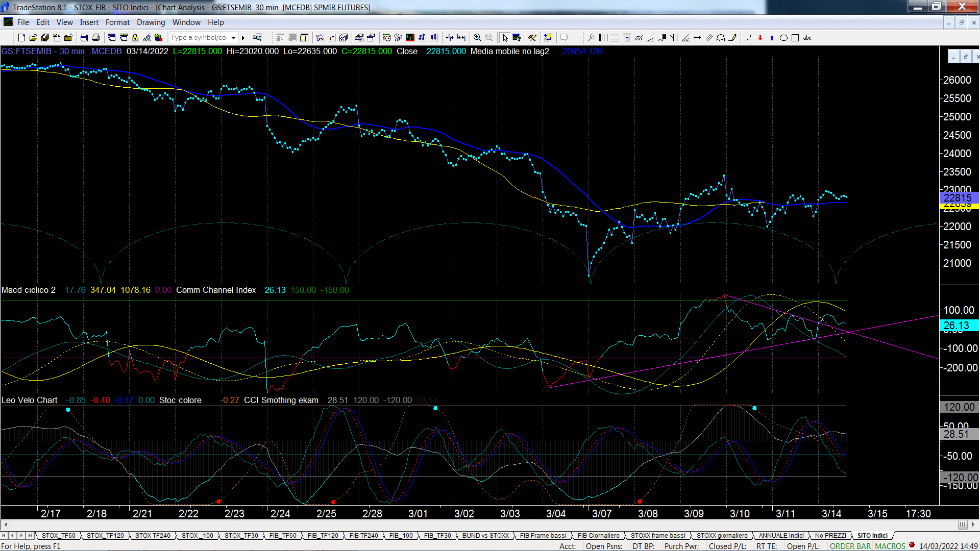The height and width of the screenshot is (551, 980).
Task: Open the Help menu
Action: click(215, 22)
